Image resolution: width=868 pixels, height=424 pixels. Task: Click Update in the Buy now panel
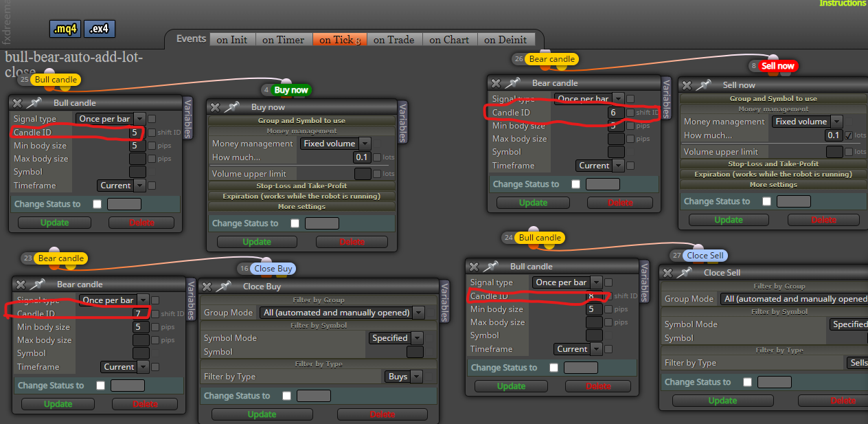coord(257,242)
